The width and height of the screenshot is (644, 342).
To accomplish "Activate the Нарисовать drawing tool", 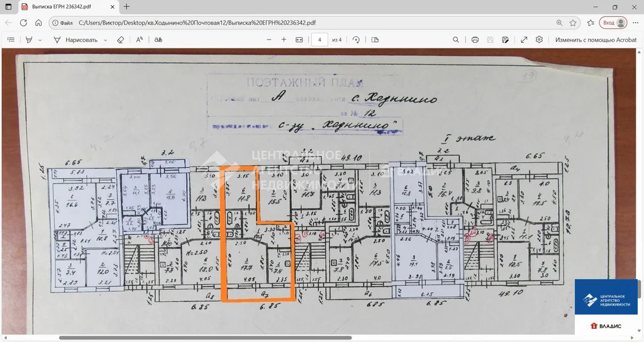I will pyautogui.click(x=75, y=40).
